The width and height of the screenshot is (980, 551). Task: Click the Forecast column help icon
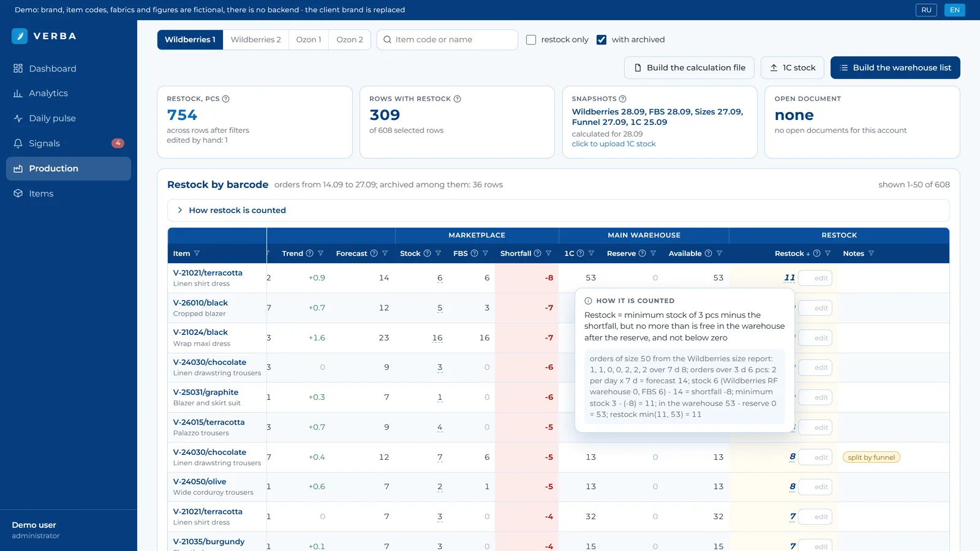[x=374, y=253]
